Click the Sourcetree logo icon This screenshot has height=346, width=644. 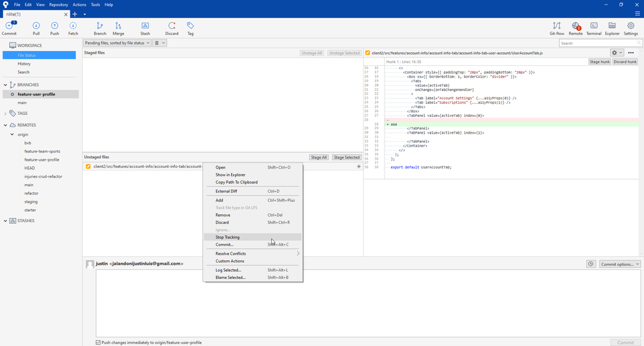point(5,5)
